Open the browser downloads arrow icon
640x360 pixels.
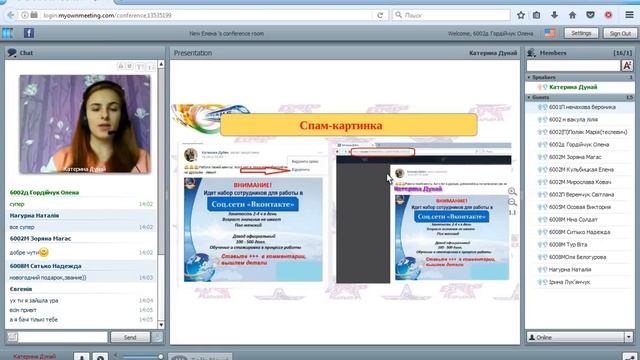[554, 15]
